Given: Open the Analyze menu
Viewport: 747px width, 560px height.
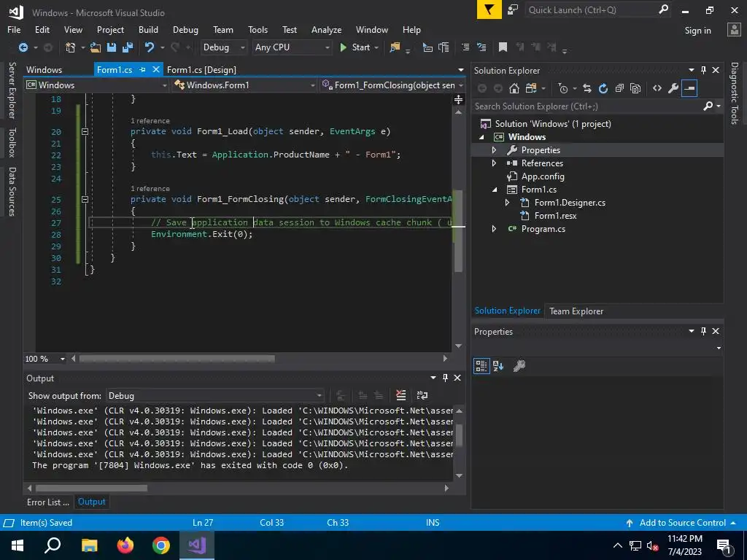Looking at the screenshot, I should pos(326,29).
